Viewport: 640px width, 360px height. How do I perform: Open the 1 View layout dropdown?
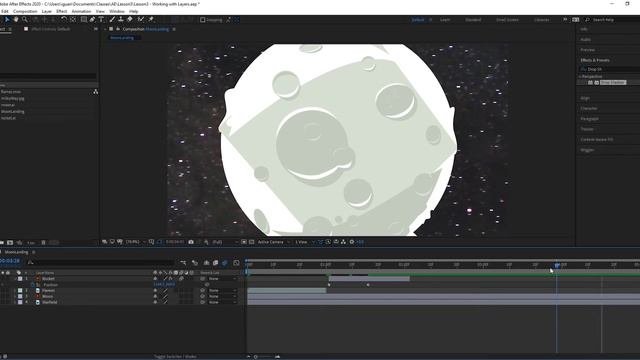[304, 242]
